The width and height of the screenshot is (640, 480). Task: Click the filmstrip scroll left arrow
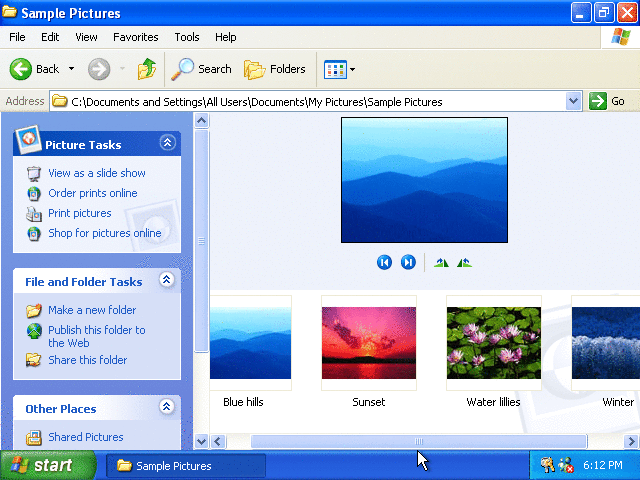click(x=218, y=441)
